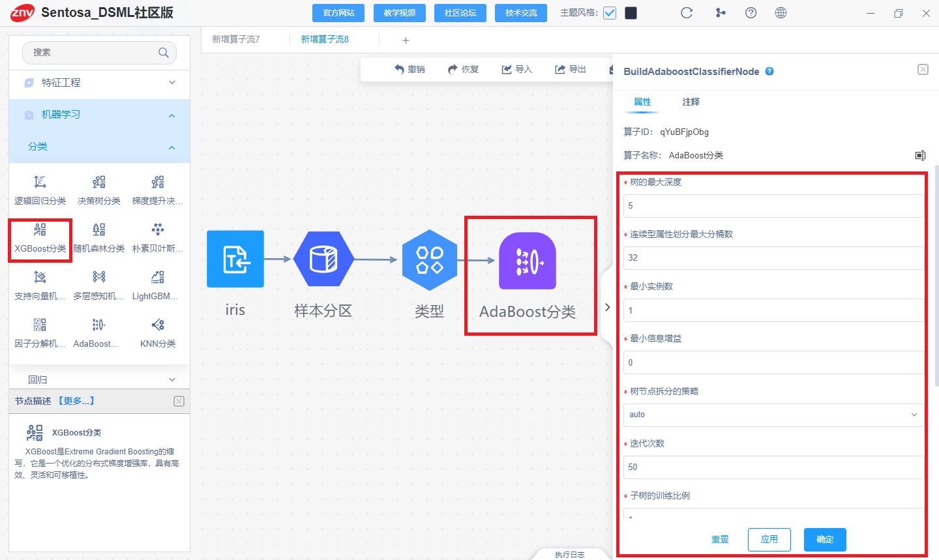Switch to 新增算子流7 tab

click(x=236, y=40)
